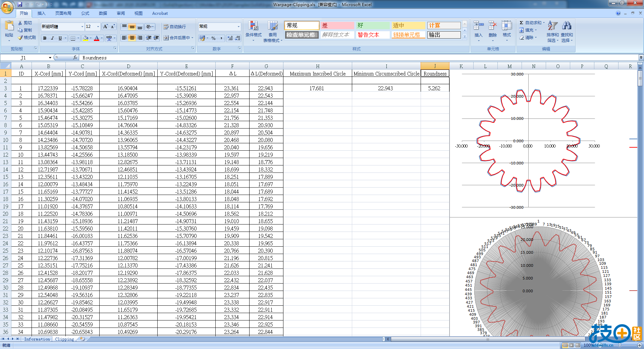This screenshot has width=644, height=349.
Task: Apply the 好 (Good) cell style
Action: [373, 26]
